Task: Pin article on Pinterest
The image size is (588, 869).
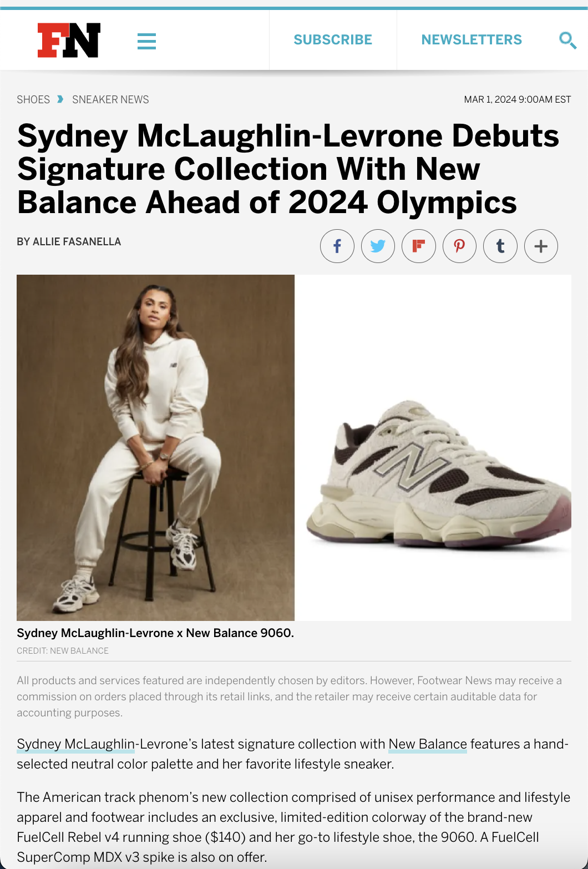Action: (459, 246)
